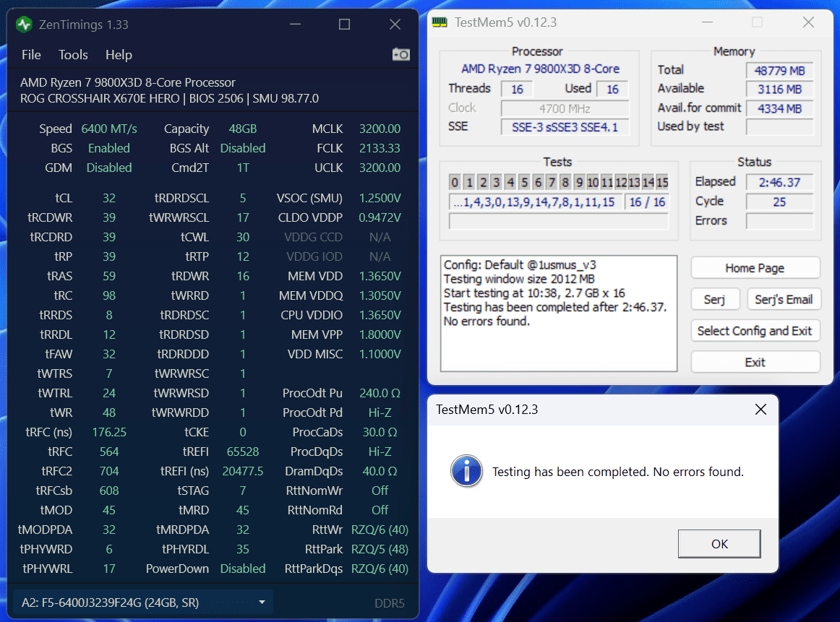This screenshot has width=840, height=622.
Task: Click Select Config and Exit
Action: (x=755, y=331)
